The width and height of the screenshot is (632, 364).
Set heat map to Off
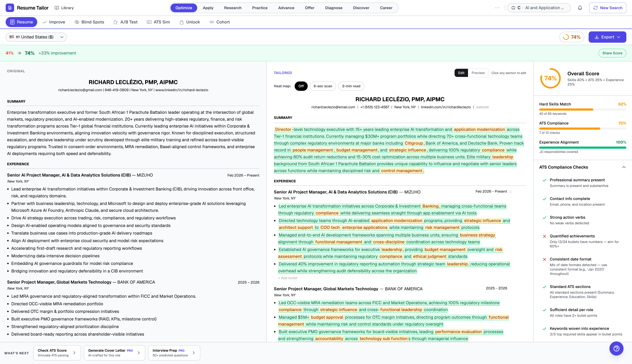pos(301,86)
